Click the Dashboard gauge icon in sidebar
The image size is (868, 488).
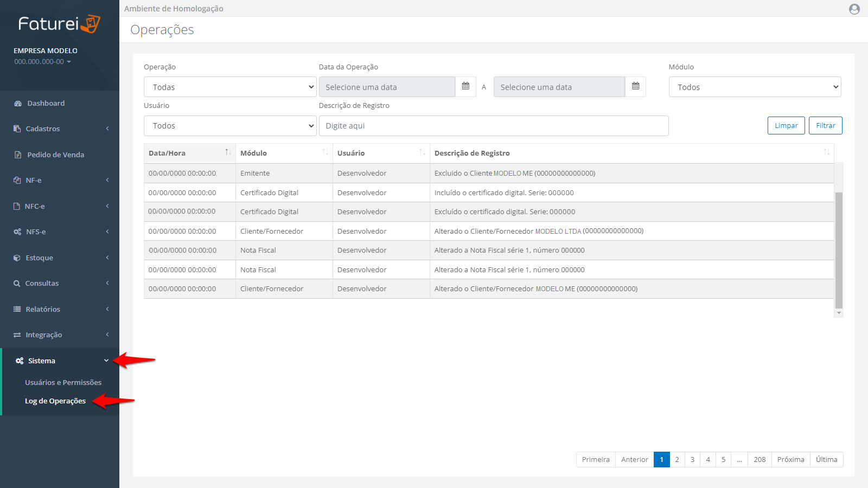tap(18, 104)
